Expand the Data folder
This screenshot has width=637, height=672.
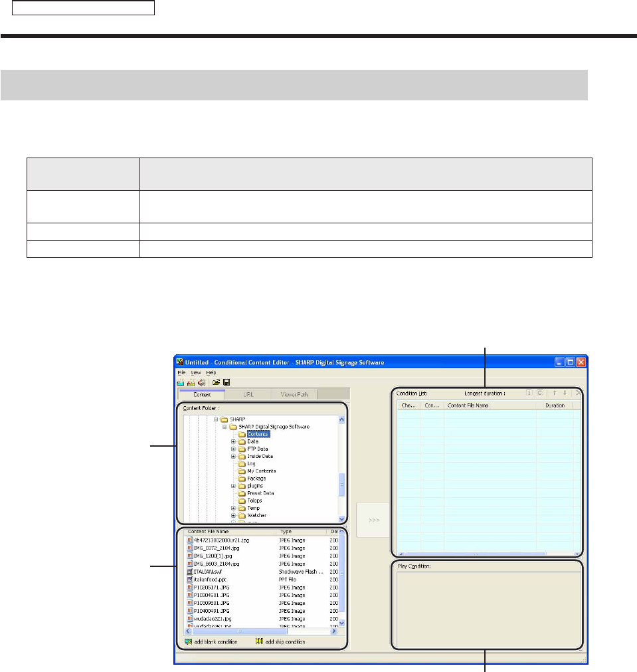tap(233, 441)
